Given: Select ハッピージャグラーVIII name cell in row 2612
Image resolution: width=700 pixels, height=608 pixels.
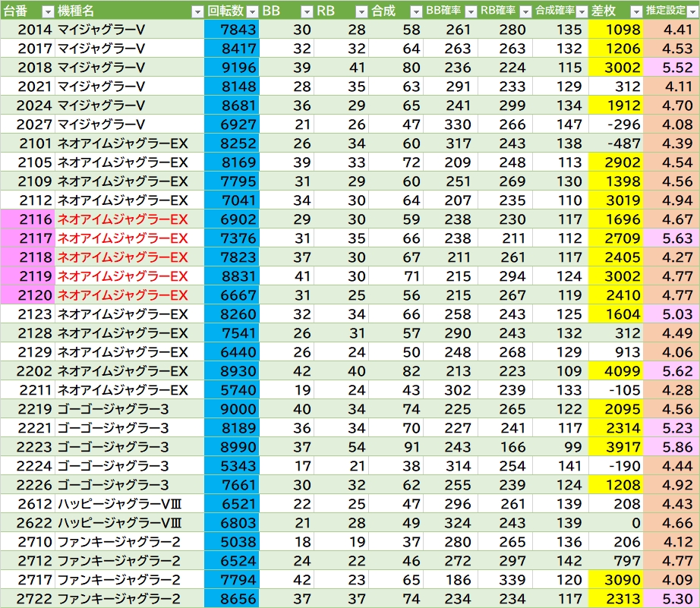Looking at the screenshot, I should click(x=120, y=504).
